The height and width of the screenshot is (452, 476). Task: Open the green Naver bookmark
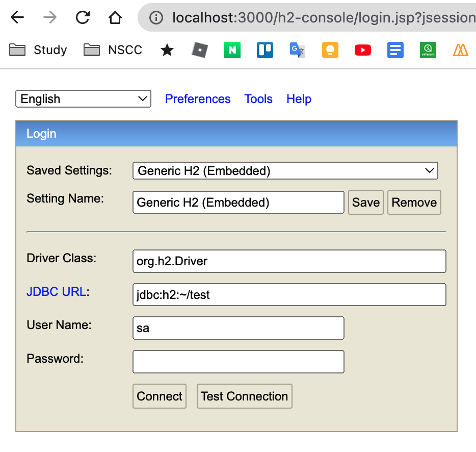coord(232,50)
